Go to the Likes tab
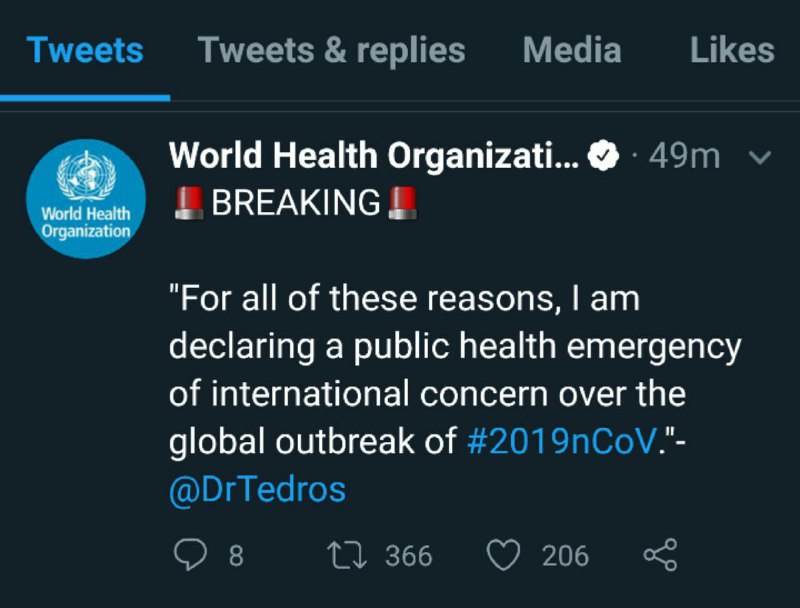The height and width of the screenshot is (608, 800). pos(732,50)
